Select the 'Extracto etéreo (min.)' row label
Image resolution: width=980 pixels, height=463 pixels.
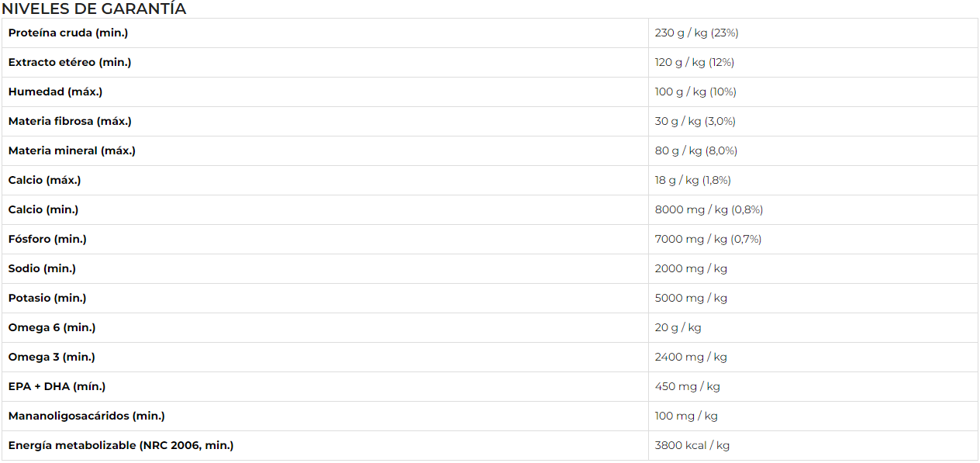tap(70, 62)
